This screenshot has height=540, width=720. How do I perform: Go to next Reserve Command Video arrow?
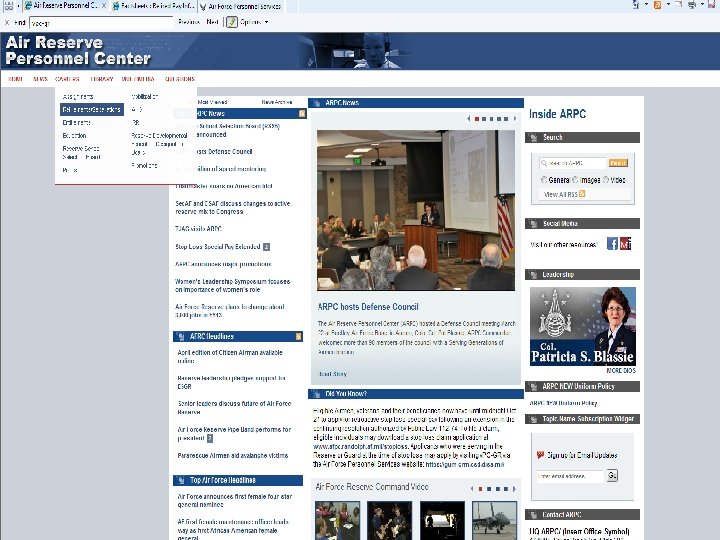(x=514, y=489)
